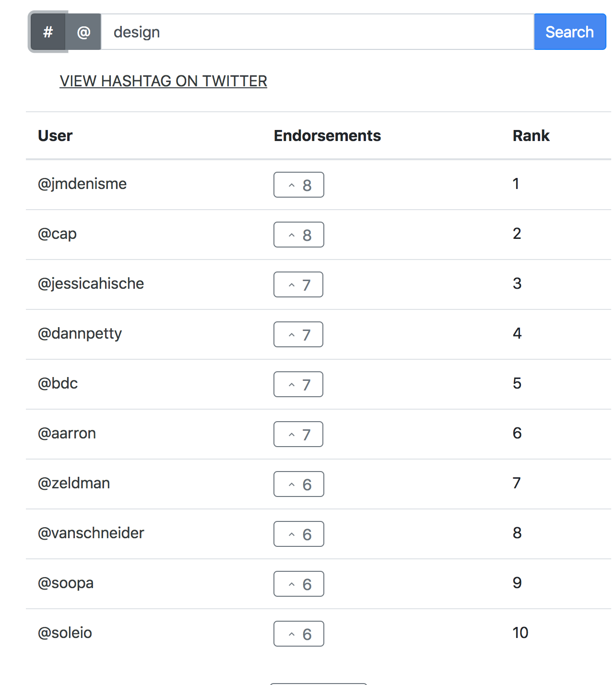Endorse @zeldman with upvote button

coord(298,484)
